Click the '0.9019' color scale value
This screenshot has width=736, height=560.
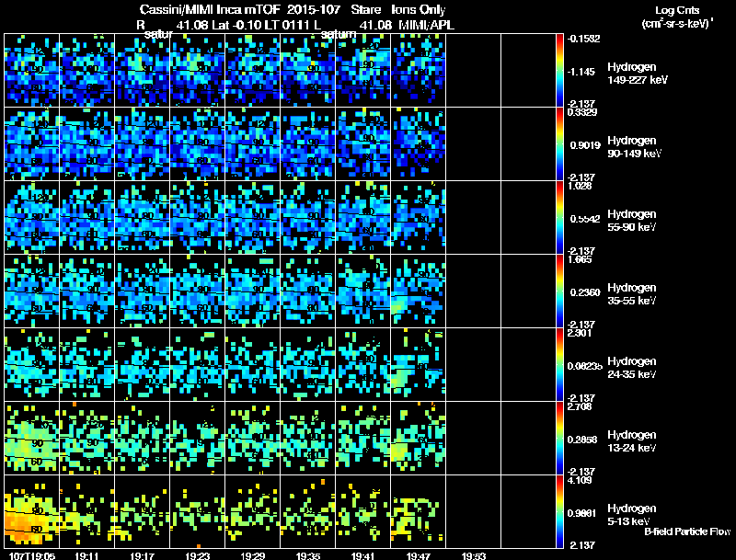585,145
